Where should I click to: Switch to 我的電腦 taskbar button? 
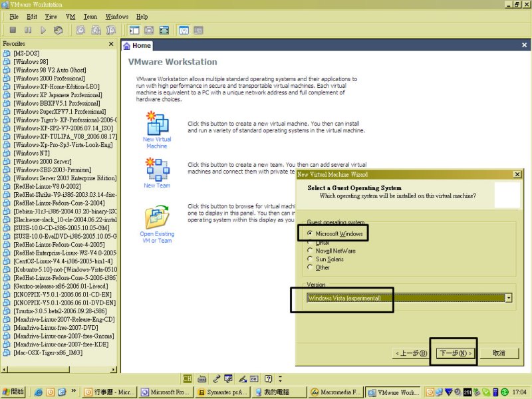click(279, 392)
